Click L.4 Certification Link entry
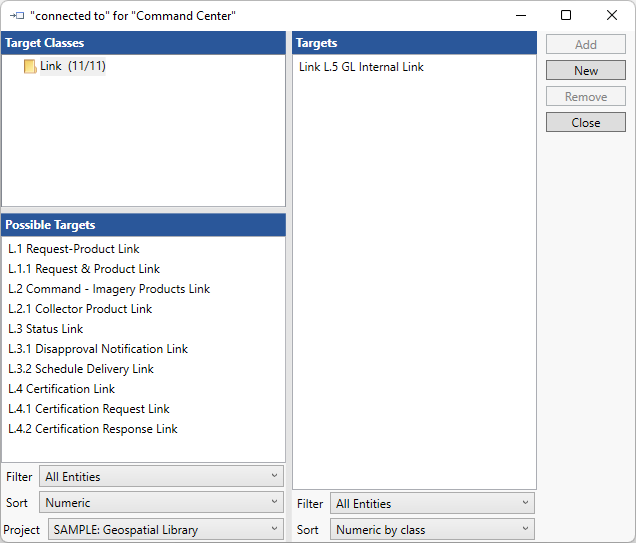Viewport: 636px width, 543px height. coord(61,389)
